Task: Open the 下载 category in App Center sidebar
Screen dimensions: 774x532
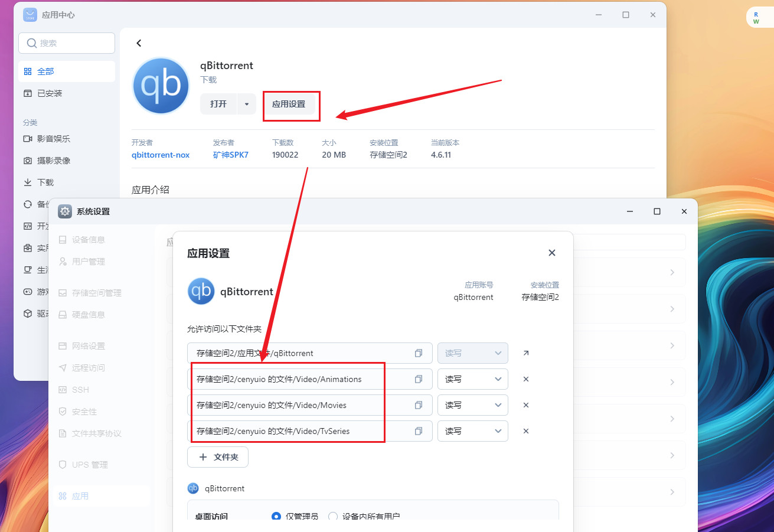Action: click(x=67, y=182)
